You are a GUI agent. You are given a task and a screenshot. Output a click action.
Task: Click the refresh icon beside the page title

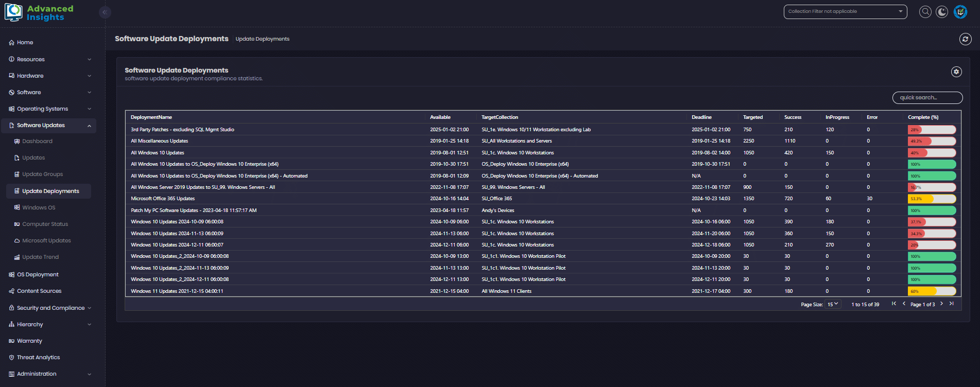(x=965, y=39)
